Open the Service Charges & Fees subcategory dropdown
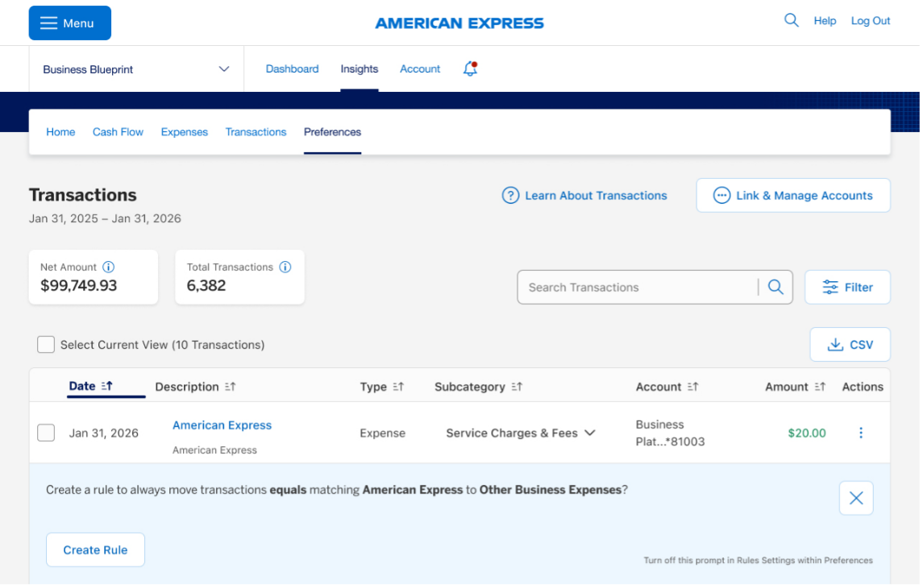Screen dimensions: 923x588 pyautogui.click(x=591, y=433)
